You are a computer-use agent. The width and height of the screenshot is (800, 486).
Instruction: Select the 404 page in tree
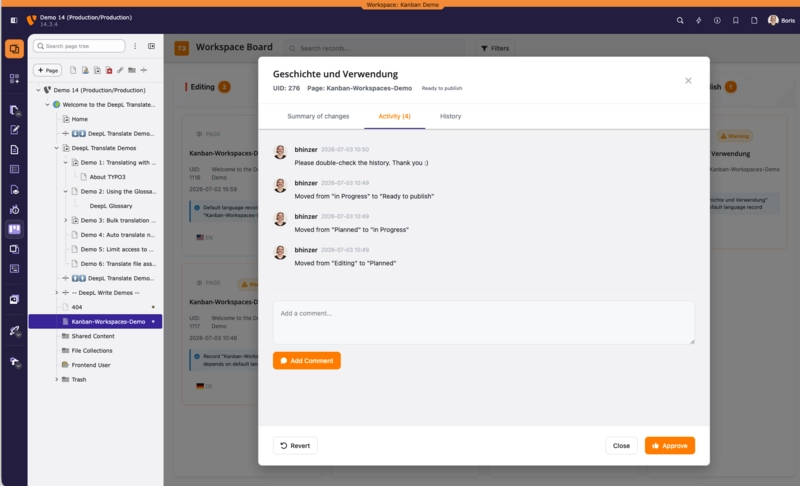pyautogui.click(x=77, y=307)
